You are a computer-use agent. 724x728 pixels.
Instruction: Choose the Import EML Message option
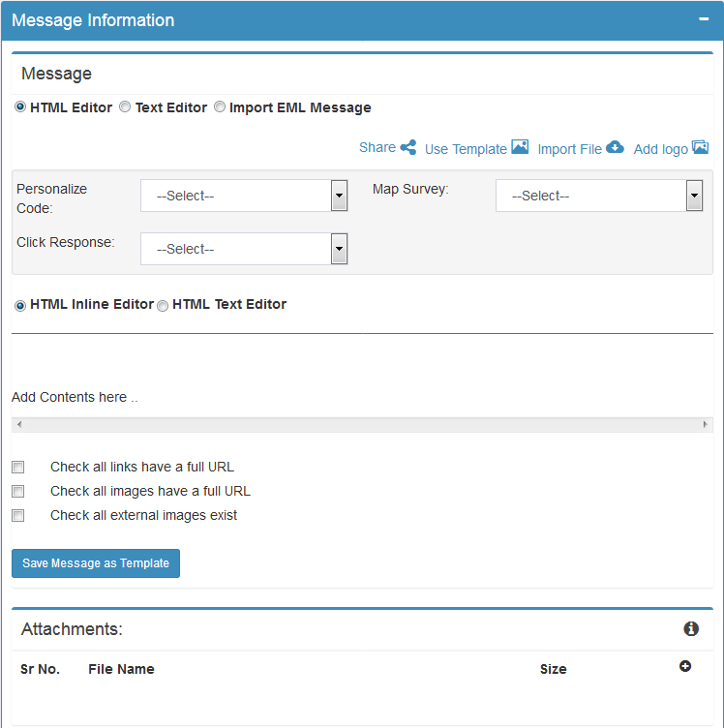220,107
